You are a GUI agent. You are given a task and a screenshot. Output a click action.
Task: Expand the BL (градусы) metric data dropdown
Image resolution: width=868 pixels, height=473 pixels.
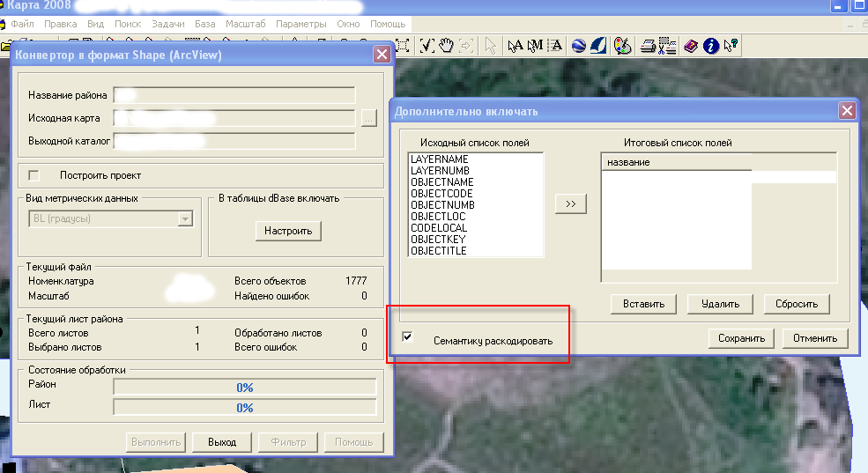coord(185,219)
